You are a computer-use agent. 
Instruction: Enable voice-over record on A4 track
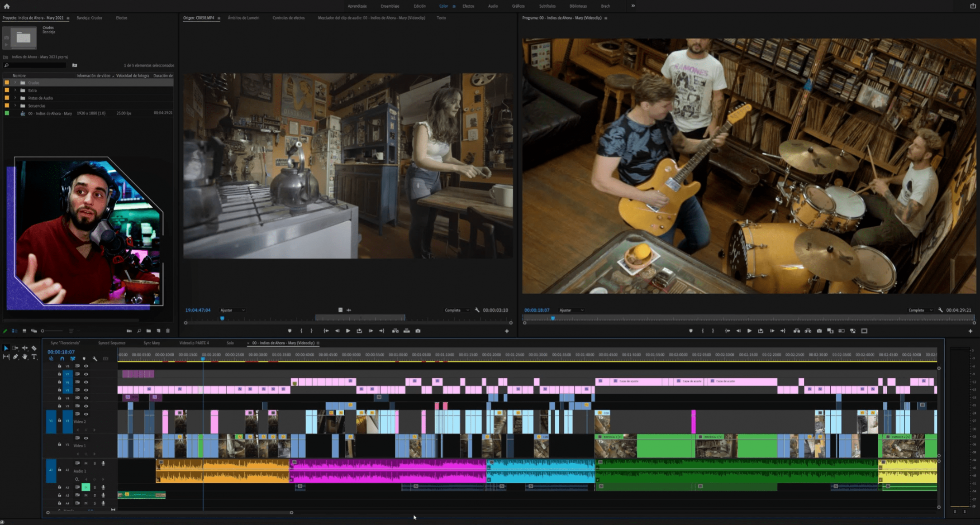click(x=104, y=503)
